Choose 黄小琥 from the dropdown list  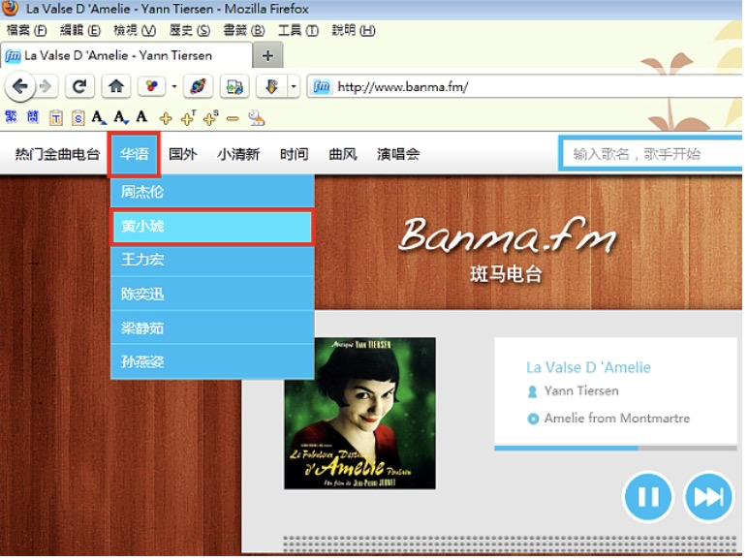click(x=212, y=226)
